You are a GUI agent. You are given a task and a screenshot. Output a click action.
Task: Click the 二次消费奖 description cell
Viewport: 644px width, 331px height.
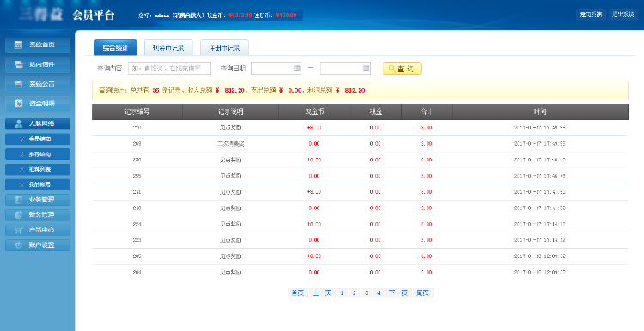pos(230,144)
